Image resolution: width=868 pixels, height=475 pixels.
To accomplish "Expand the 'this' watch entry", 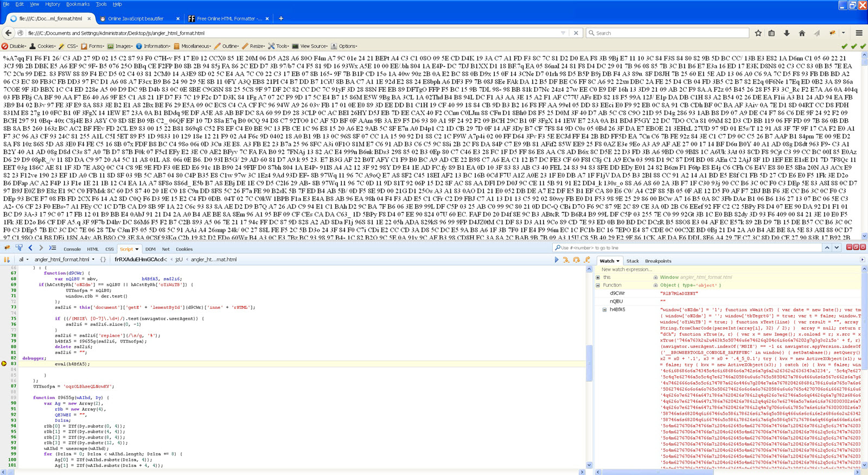I will click(598, 277).
